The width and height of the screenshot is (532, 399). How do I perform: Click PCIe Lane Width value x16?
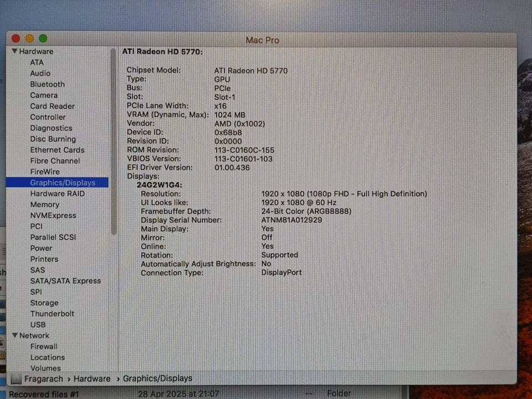(x=220, y=106)
